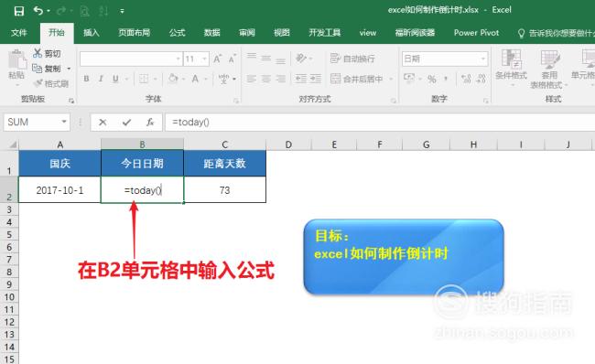Click the font color A icon
This screenshot has width=595, height=364.
195,79
